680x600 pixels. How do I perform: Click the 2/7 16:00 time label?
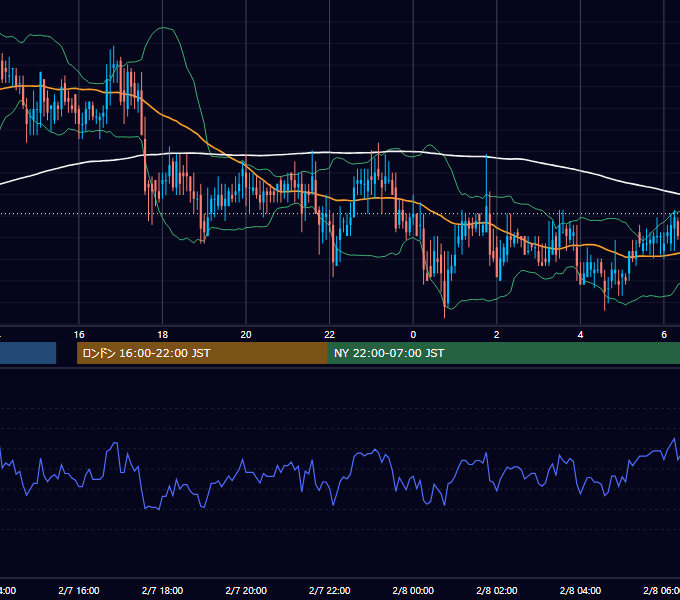tap(78, 590)
